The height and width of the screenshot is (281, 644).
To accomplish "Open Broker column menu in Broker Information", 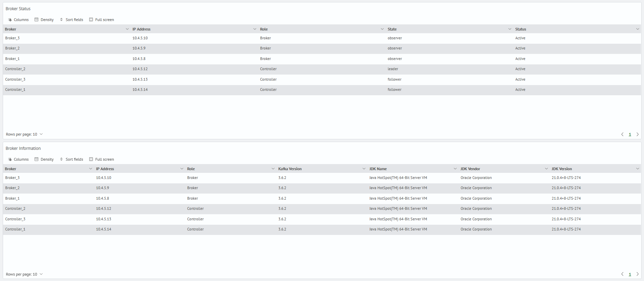I will pos(91,169).
